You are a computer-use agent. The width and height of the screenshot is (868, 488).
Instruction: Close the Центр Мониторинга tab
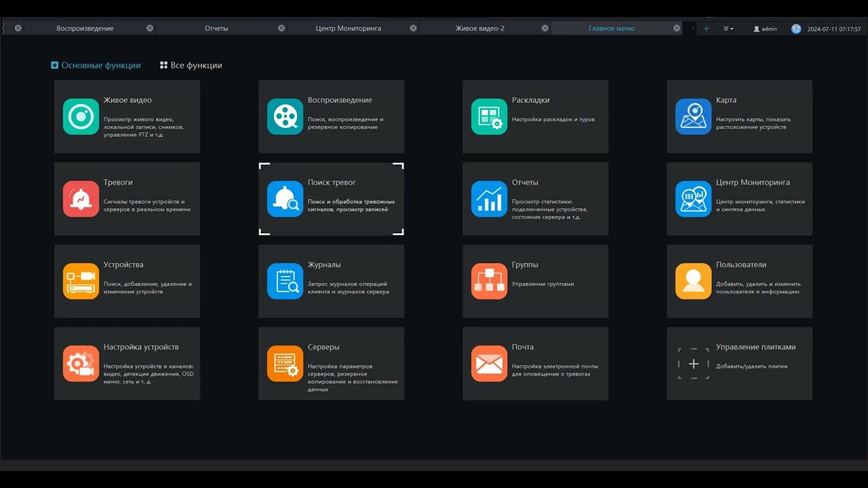tap(414, 28)
